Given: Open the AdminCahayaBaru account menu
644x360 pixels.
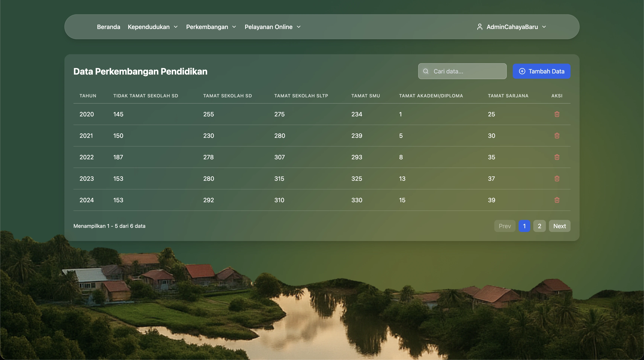Looking at the screenshot, I should point(511,27).
